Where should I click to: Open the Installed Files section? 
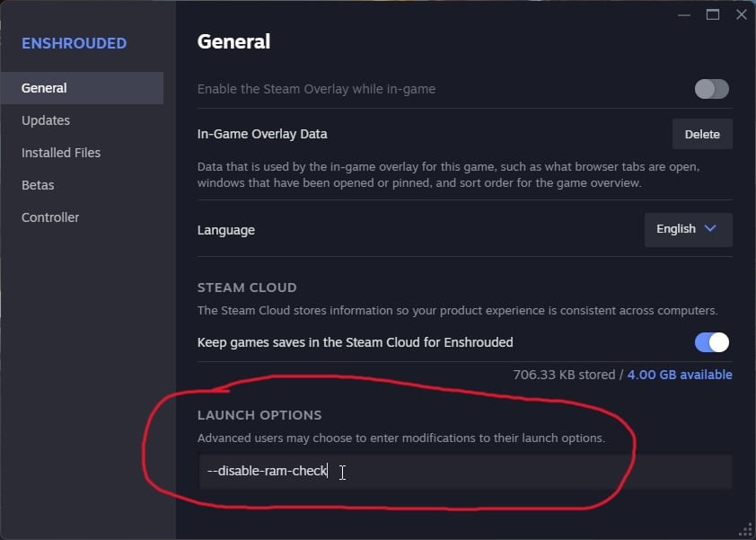[x=61, y=153]
